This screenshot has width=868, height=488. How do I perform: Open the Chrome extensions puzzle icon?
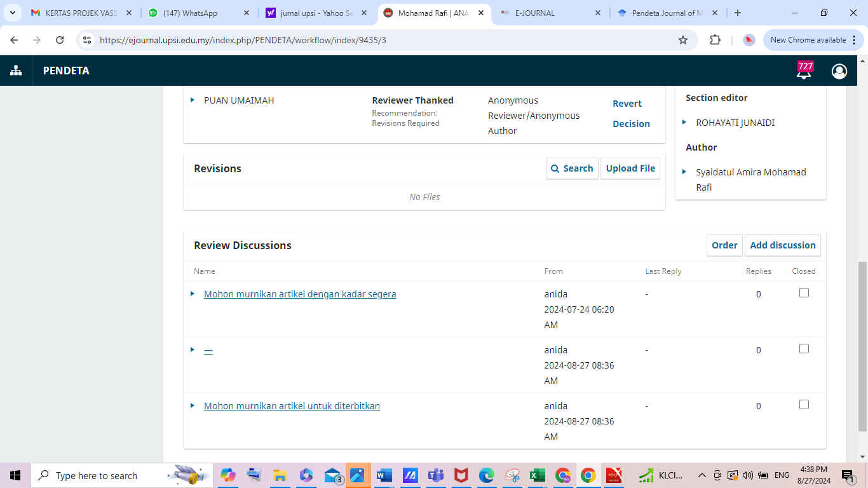click(x=715, y=40)
